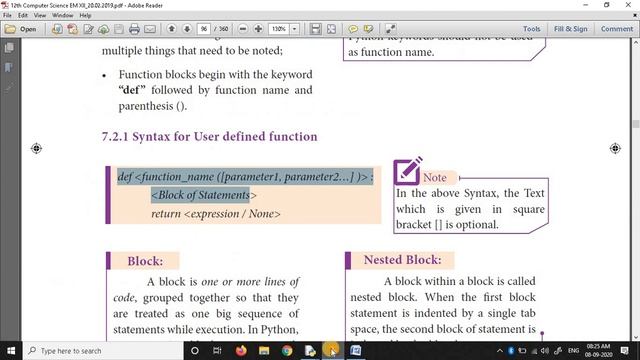The height and width of the screenshot is (360, 640).
Task: Launch Firefox from the taskbar
Action: pyautogui.click(x=241, y=351)
